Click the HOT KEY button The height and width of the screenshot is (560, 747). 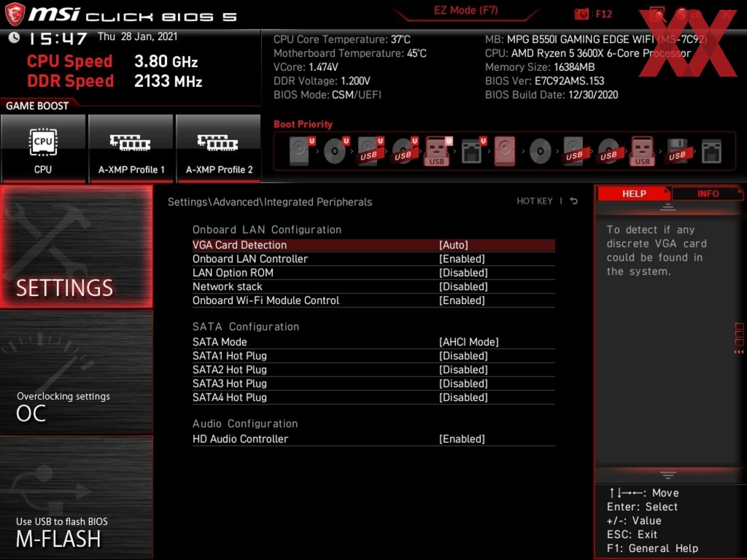[534, 201]
